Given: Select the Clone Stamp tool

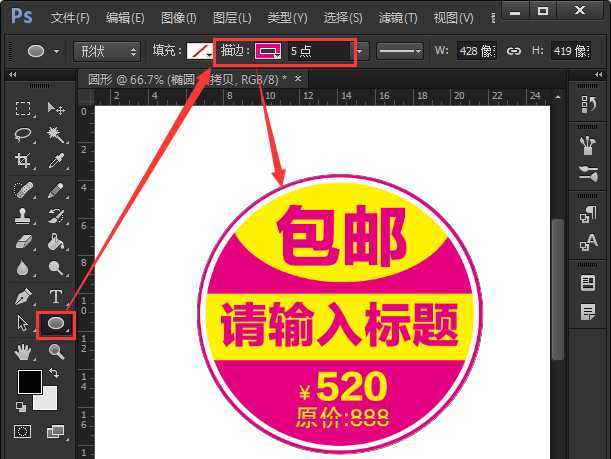Looking at the screenshot, I should pyautogui.click(x=23, y=216).
